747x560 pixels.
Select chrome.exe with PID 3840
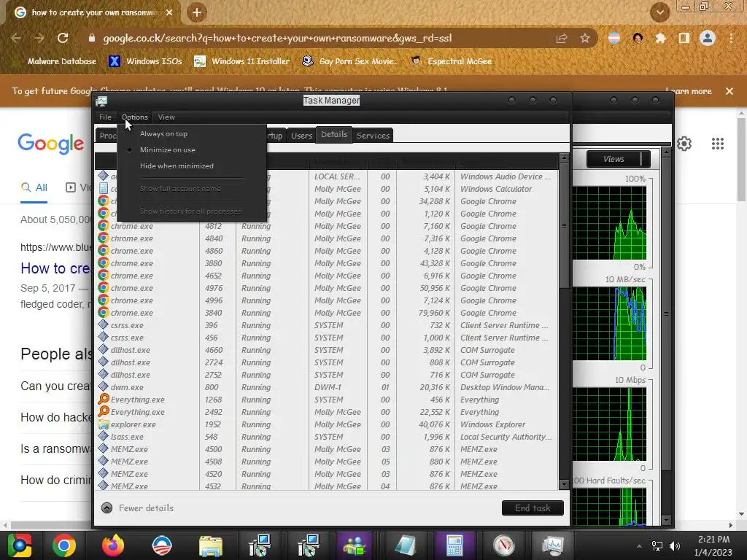(x=327, y=313)
